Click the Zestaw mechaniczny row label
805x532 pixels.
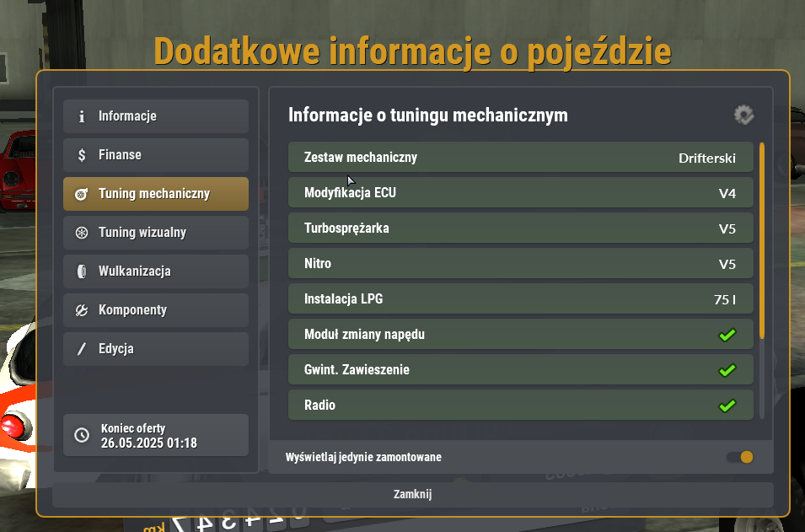pyautogui.click(x=361, y=157)
